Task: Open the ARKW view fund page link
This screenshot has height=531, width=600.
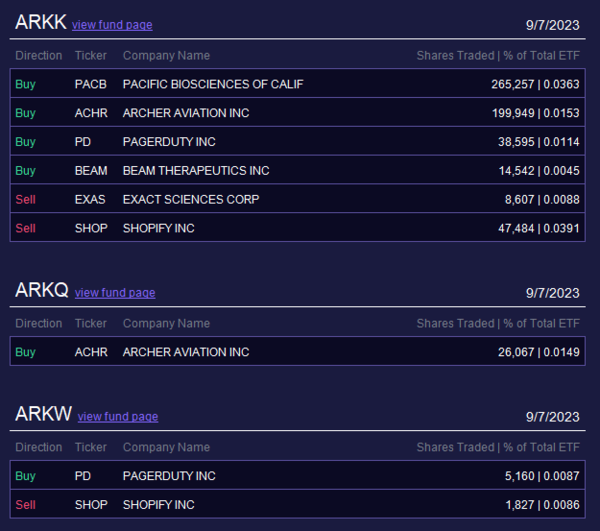Action: point(118,417)
